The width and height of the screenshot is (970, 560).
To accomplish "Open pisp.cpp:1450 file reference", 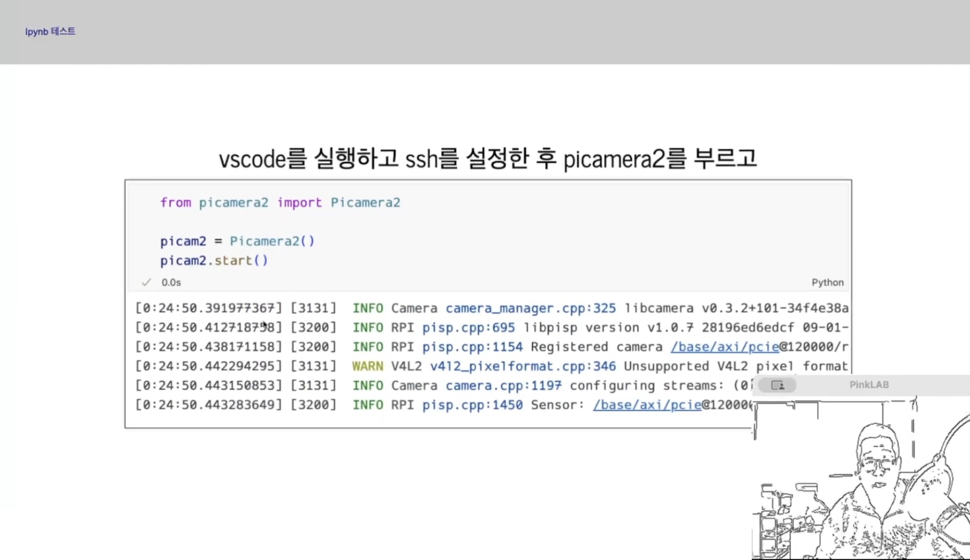I will point(472,405).
